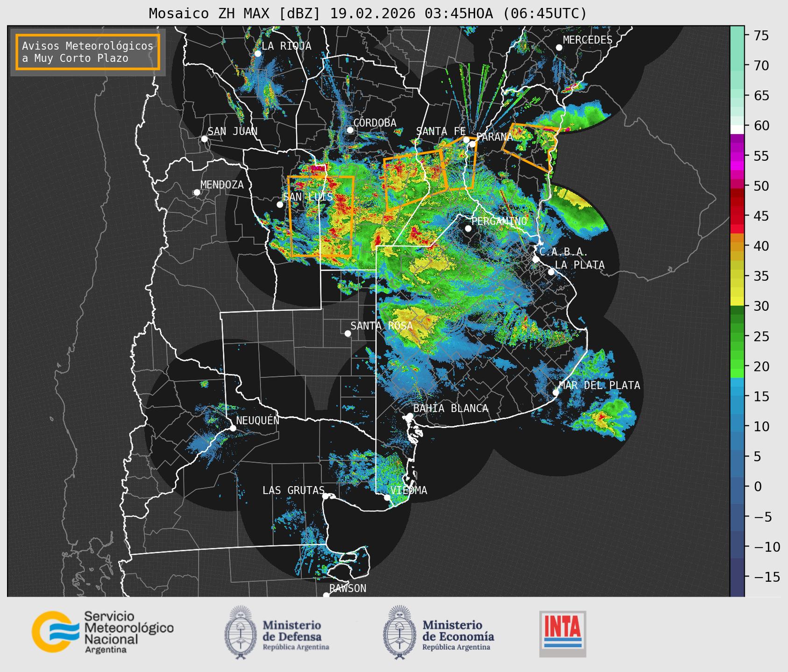The height and width of the screenshot is (672, 788).
Task: Click the SAN LUIS city label
Action: tap(308, 197)
